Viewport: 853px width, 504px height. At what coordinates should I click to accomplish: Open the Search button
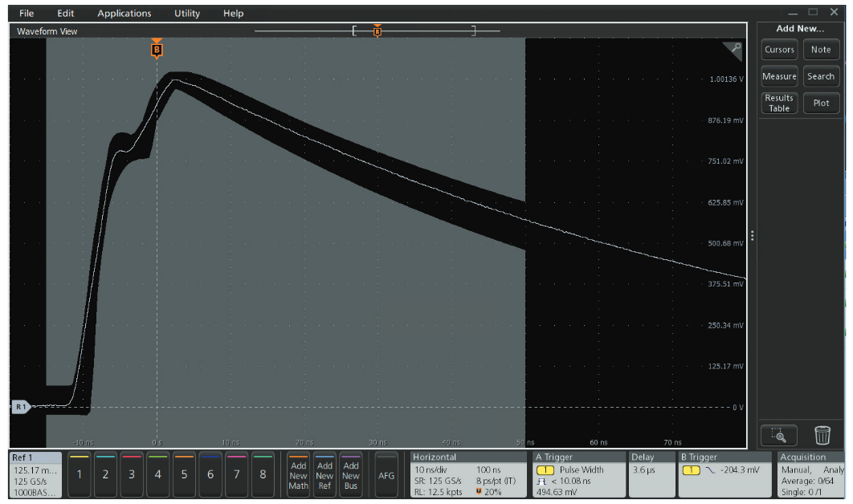821,76
